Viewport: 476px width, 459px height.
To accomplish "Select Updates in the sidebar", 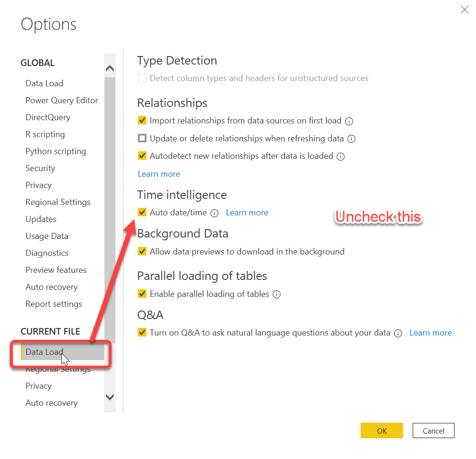I will (41, 219).
